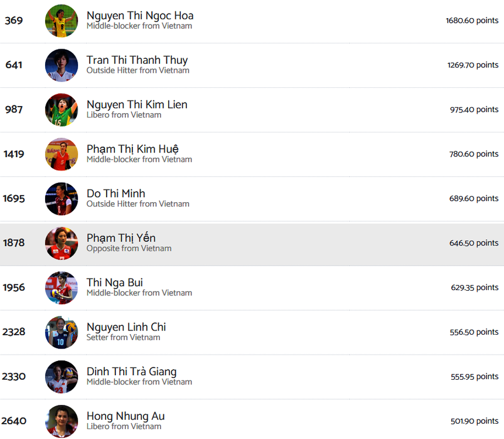Click Phạm Thị Kim Huệ's avatar
504x439 pixels.
coord(62,154)
